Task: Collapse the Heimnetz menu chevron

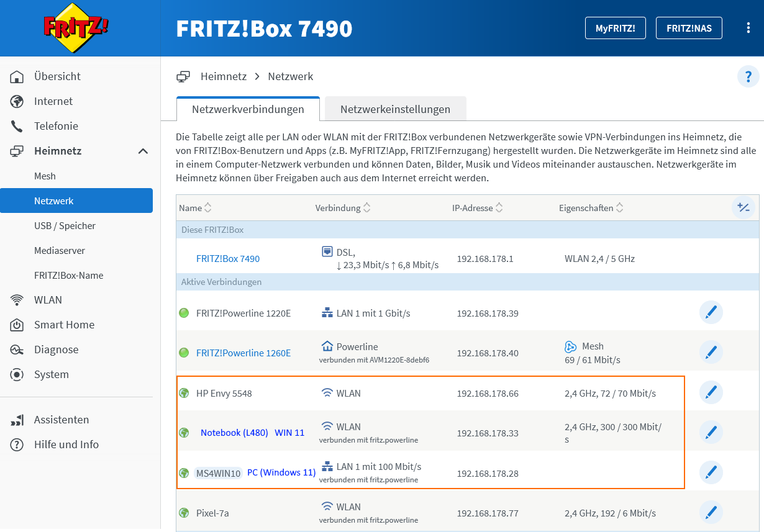Action: 143,151
